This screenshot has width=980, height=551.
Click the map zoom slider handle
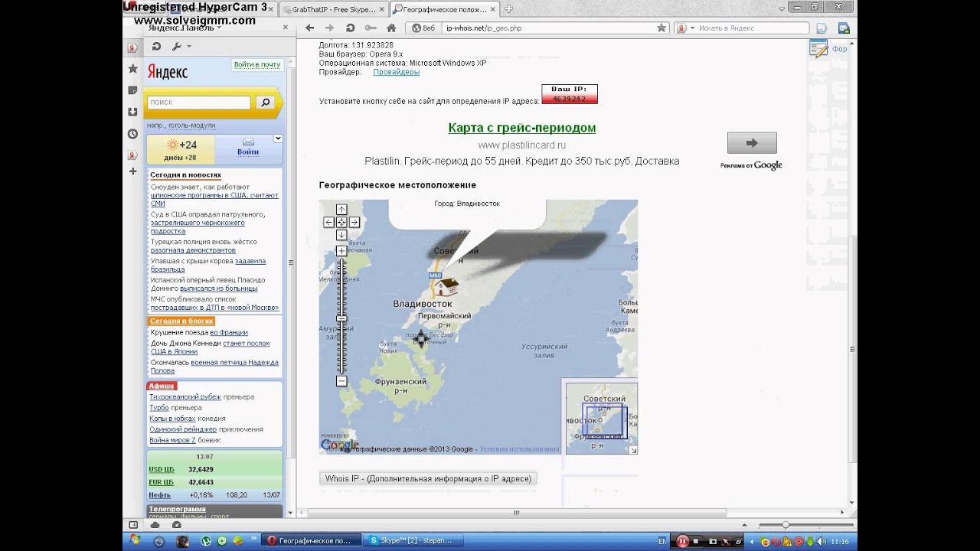(341, 318)
